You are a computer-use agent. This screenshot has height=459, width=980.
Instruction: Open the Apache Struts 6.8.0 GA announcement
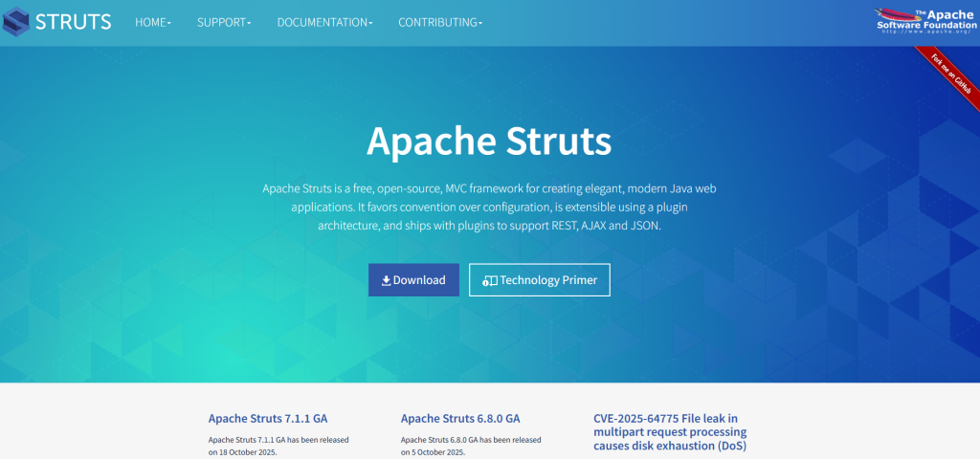coord(460,418)
